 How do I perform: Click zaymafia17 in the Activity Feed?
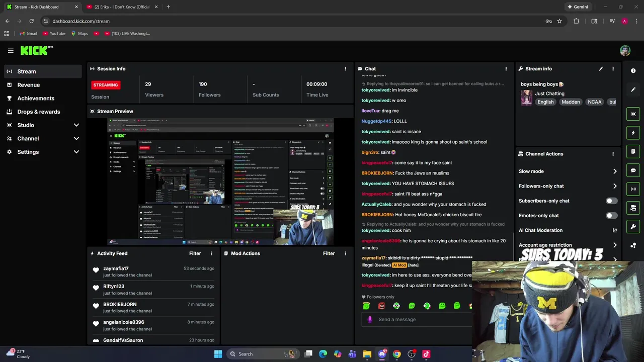(116, 268)
